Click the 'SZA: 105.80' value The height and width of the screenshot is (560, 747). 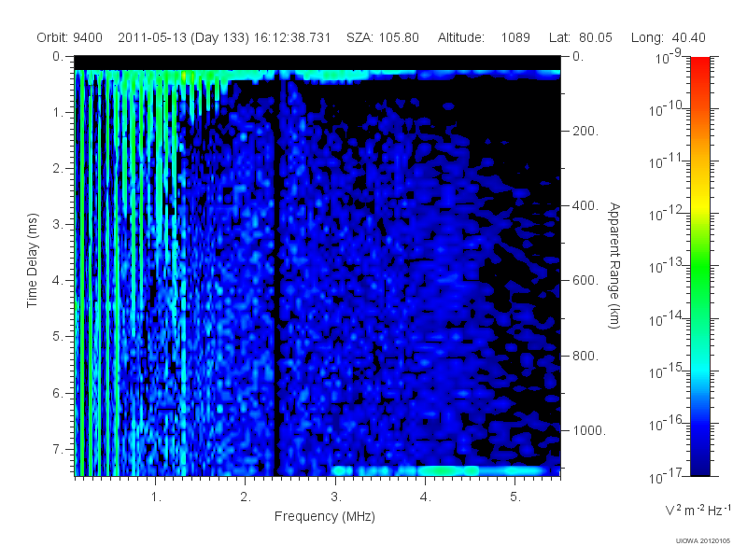click(383, 37)
